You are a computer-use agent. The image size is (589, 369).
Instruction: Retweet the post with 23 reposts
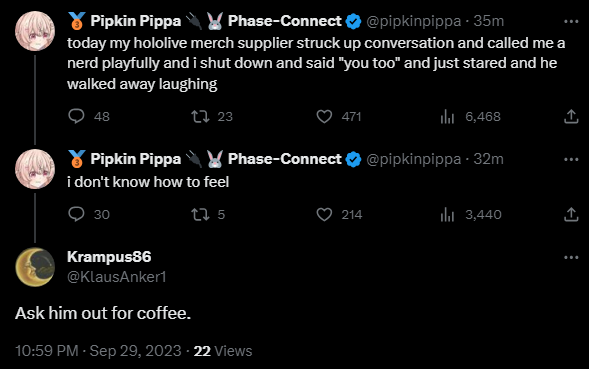200,116
